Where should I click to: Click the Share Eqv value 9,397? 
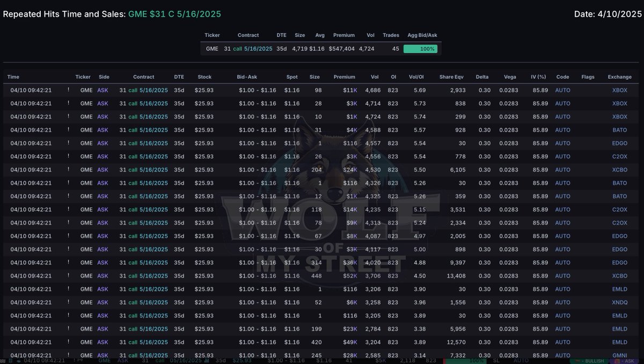click(458, 263)
